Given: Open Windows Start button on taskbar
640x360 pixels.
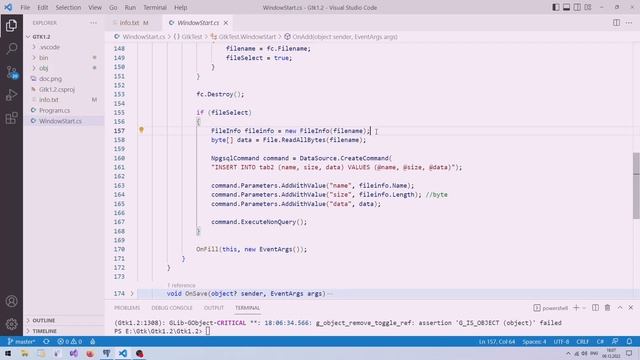Looking at the screenshot, I should coord(8,353).
